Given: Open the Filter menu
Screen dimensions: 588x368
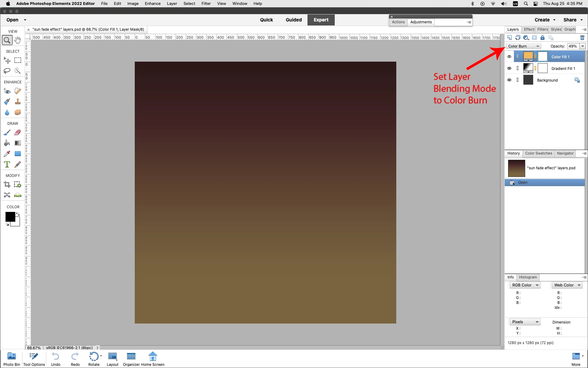Looking at the screenshot, I should click(206, 4).
